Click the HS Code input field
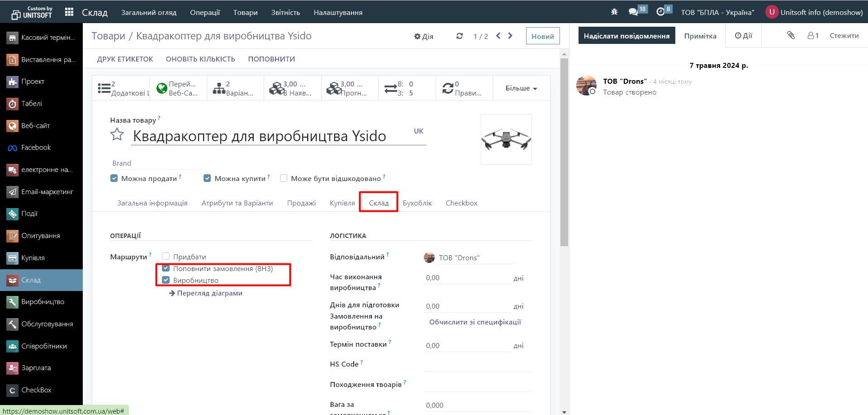 (477, 365)
